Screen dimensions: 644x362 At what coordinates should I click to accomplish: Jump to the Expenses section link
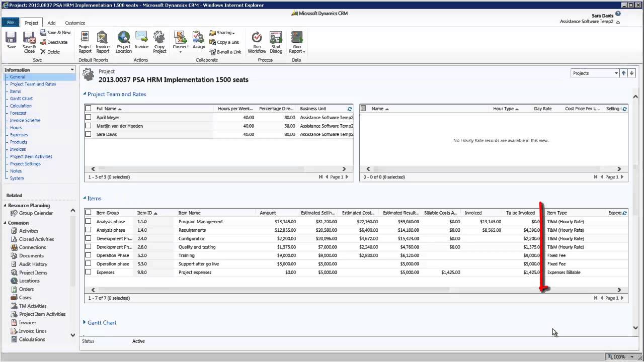(x=19, y=135)
